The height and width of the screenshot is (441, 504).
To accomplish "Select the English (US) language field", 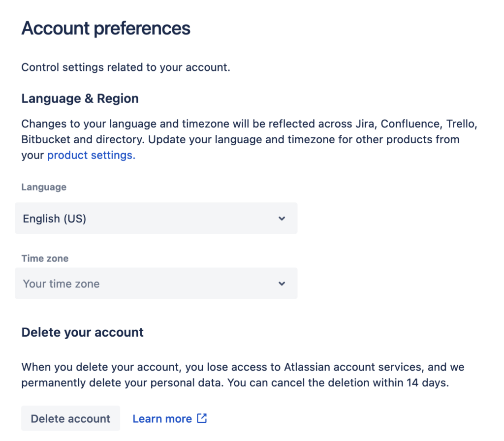I will pos(148,219).
